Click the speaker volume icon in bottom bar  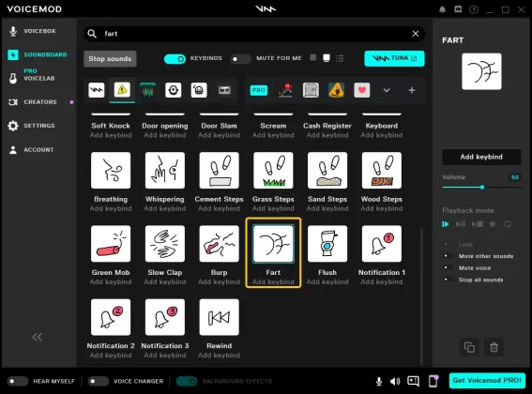[x=395, y=382]
